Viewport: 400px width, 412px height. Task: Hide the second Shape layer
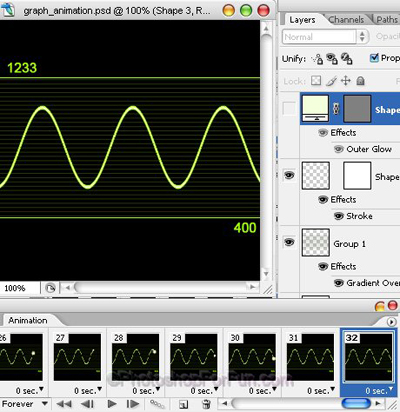pos(289,175)
